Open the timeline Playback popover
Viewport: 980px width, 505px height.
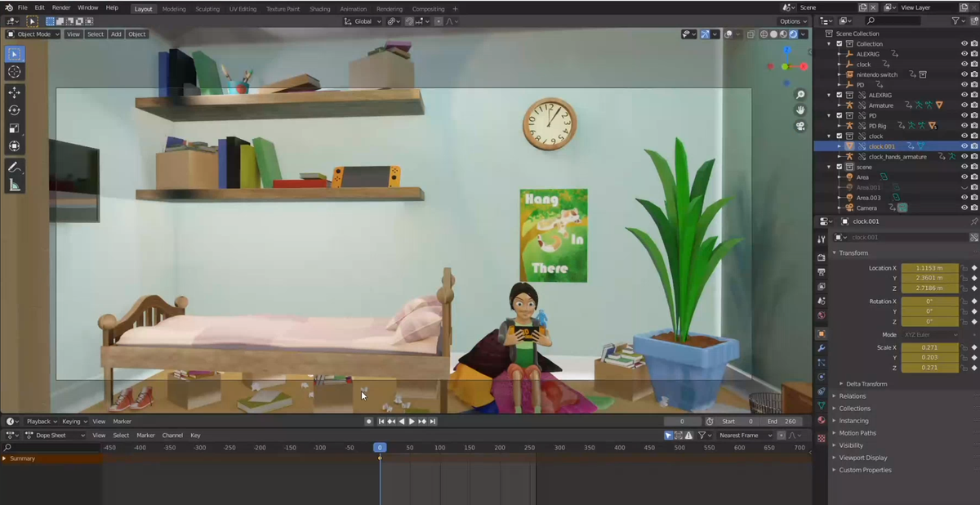point(41,422)
